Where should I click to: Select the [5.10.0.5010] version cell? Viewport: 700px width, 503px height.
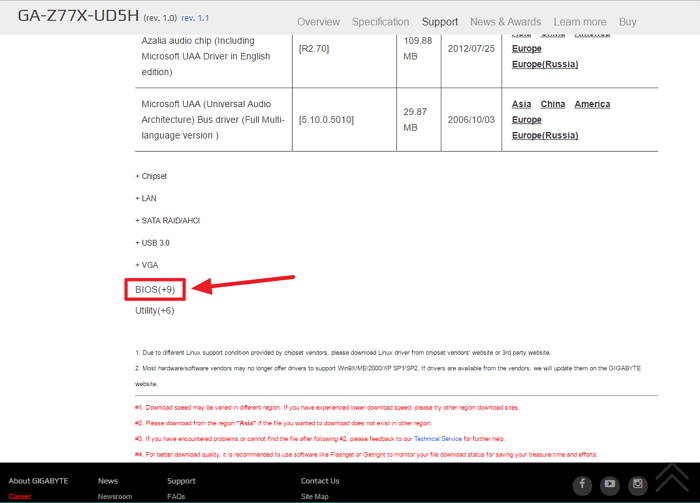coord(326,120)
